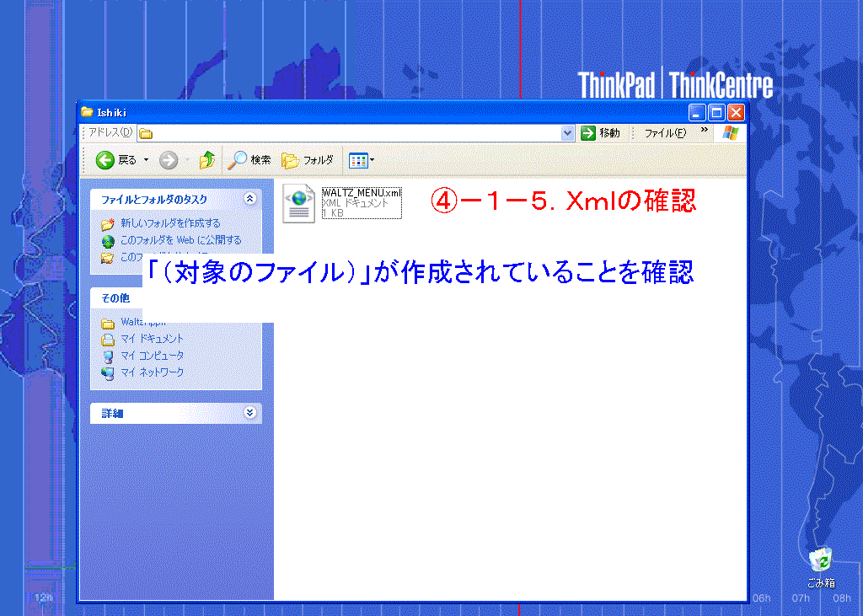This screenshot has height=616, width=863.
Task: Click 'Create a new folder' (新しいフォルダを作成する) link
Action: (169, 223)
